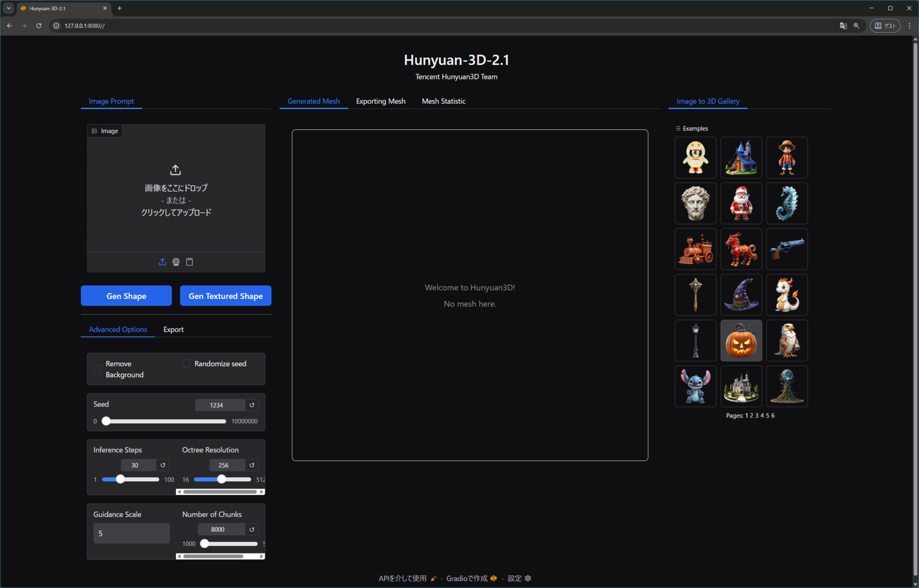Enable the Randomize seed checkbox

coord(186,363)
